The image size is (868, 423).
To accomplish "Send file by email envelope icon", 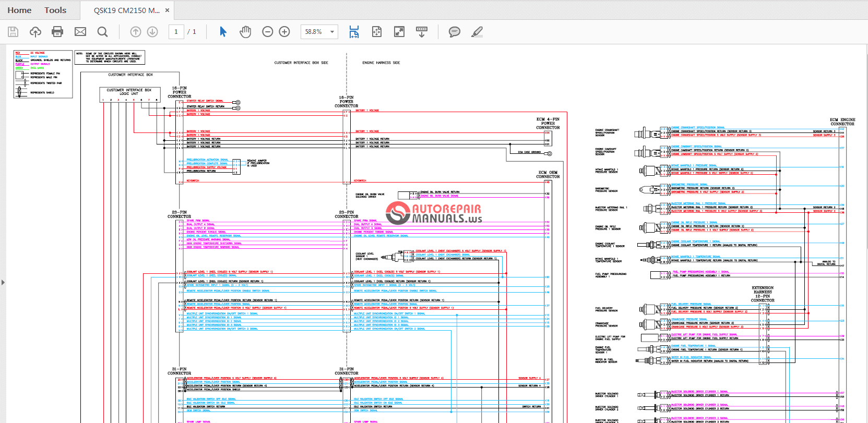I will 80,32.
